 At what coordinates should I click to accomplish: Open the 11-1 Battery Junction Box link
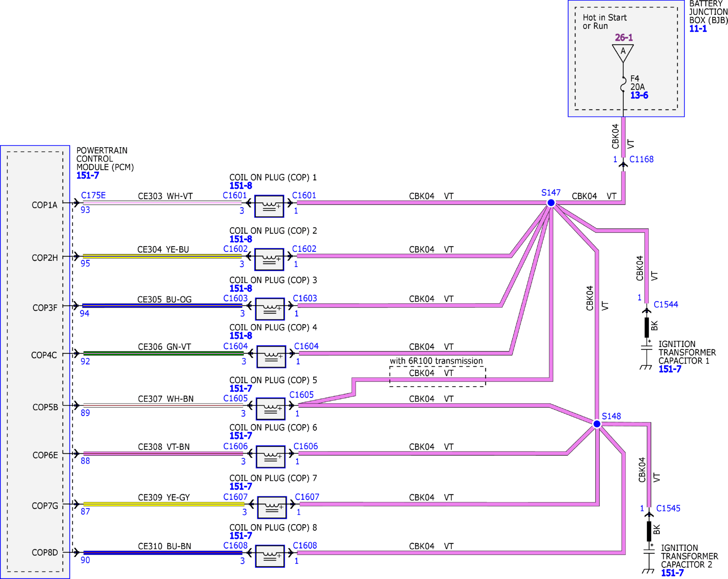click(x=698, y=29)
